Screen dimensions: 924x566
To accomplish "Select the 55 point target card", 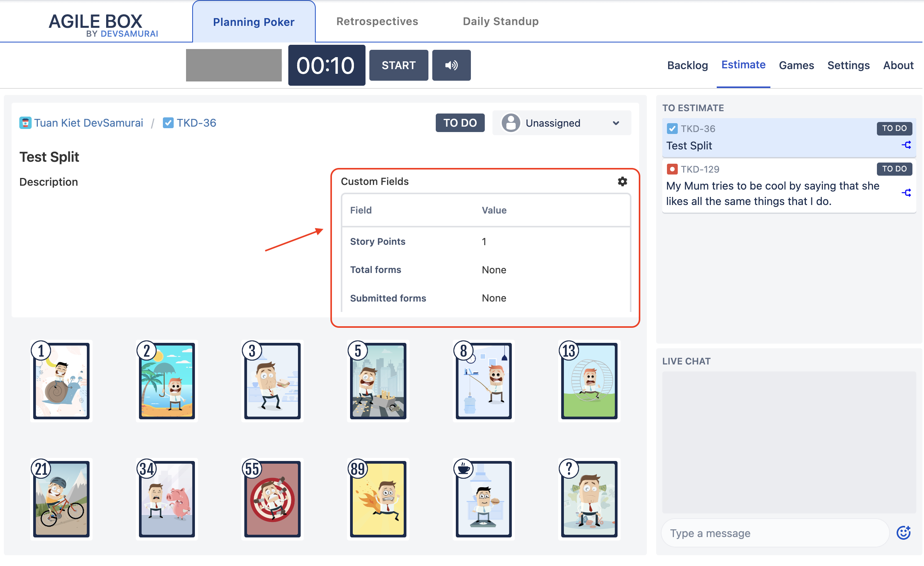I will pyautogui.click(x=272, y=498).
